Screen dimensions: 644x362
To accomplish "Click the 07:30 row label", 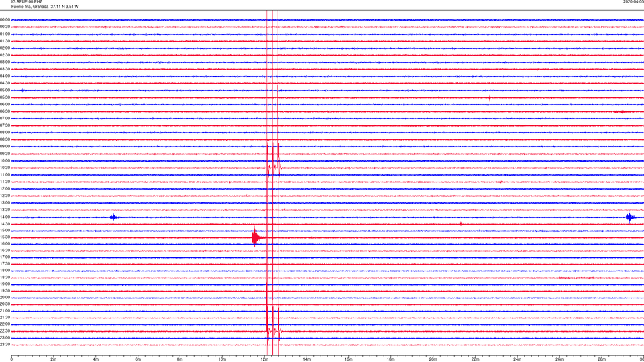I will 5,125.
